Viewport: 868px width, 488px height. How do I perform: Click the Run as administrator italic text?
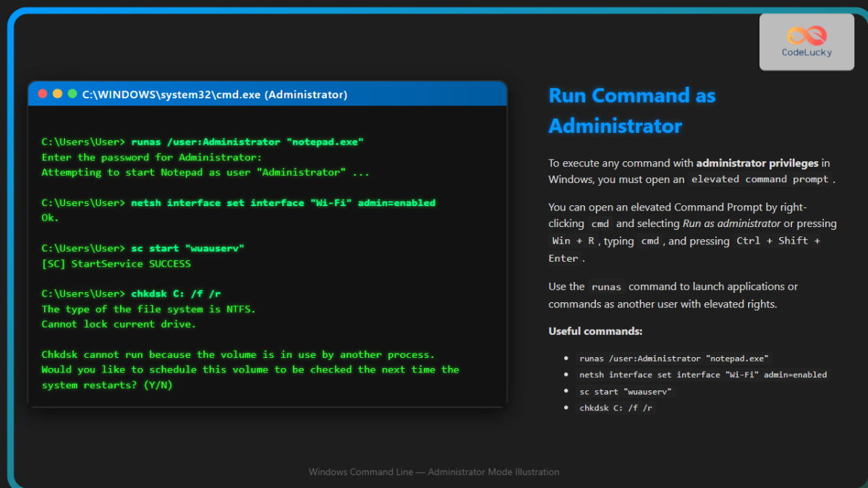732,223
